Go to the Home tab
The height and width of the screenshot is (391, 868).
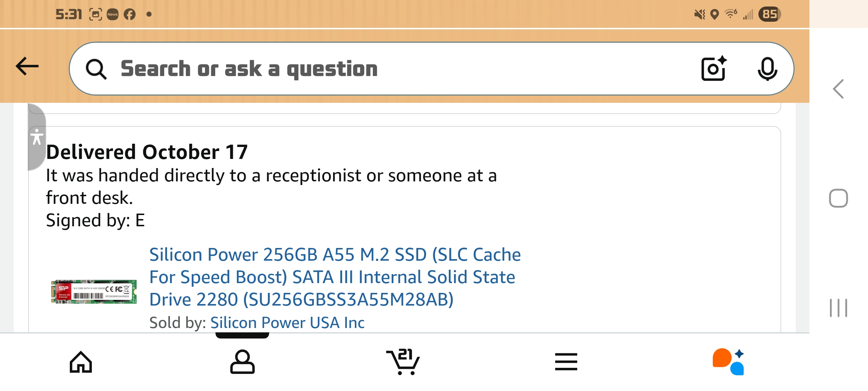[x=81, y=362]
